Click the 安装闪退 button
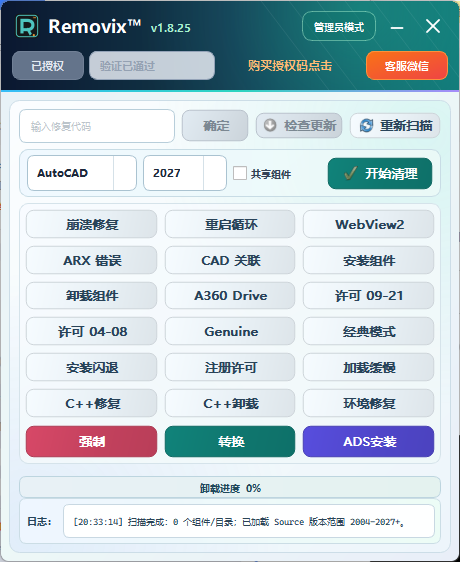This screenshot has height=562, width=460. 91,367
